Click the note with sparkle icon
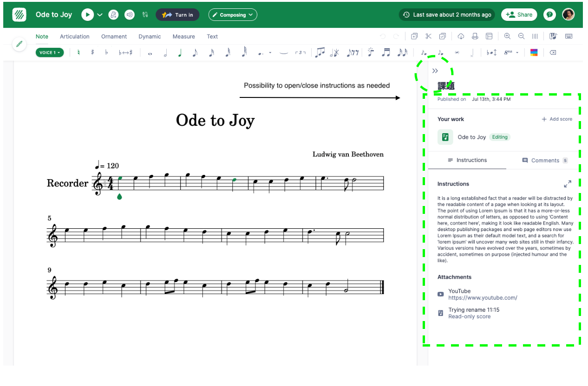The width and height of the screenshot is (588, 386). point(370,52)
